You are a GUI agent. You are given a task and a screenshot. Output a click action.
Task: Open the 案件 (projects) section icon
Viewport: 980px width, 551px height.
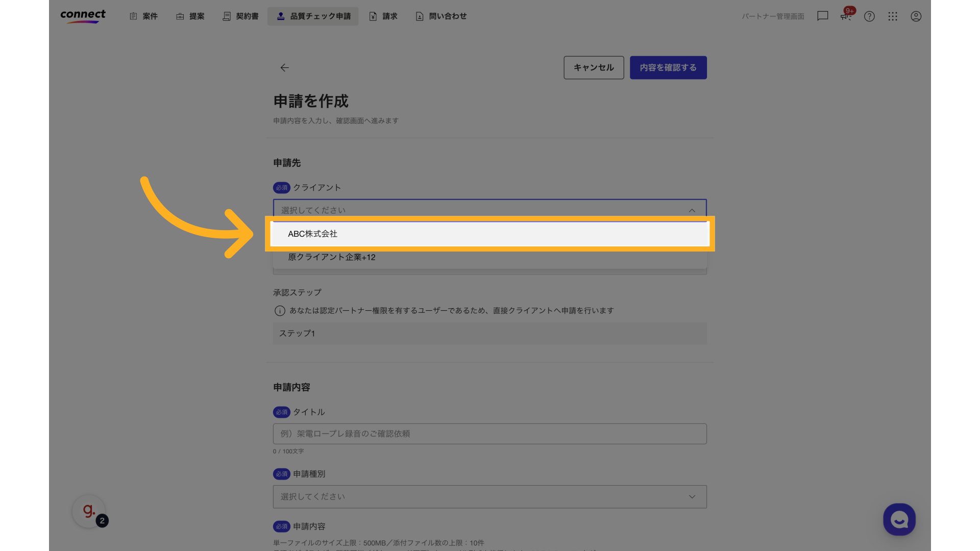coord(133,16)
